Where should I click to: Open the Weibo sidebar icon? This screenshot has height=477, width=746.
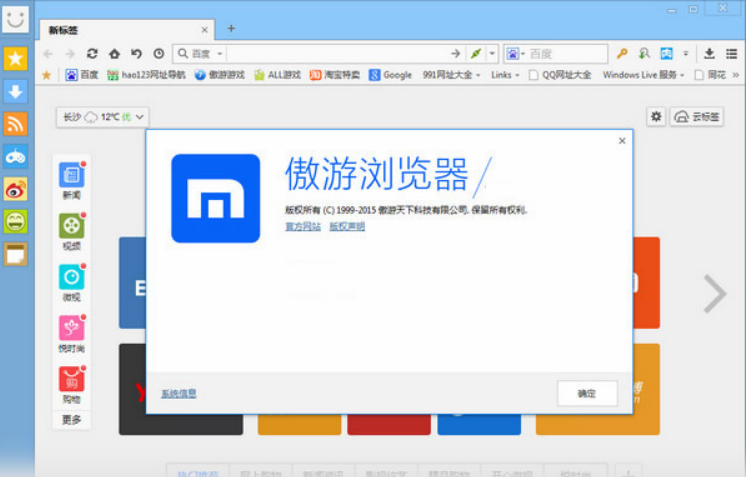coord(15,189)
